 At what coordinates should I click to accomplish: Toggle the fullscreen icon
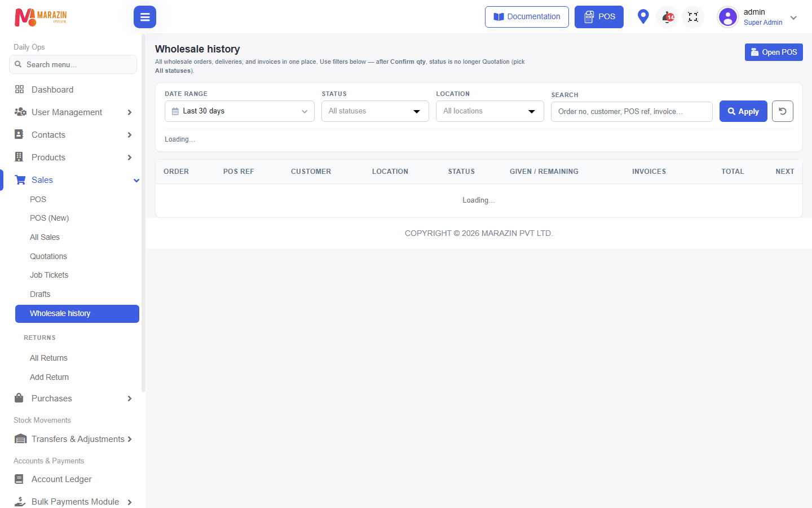click(693, 17)
